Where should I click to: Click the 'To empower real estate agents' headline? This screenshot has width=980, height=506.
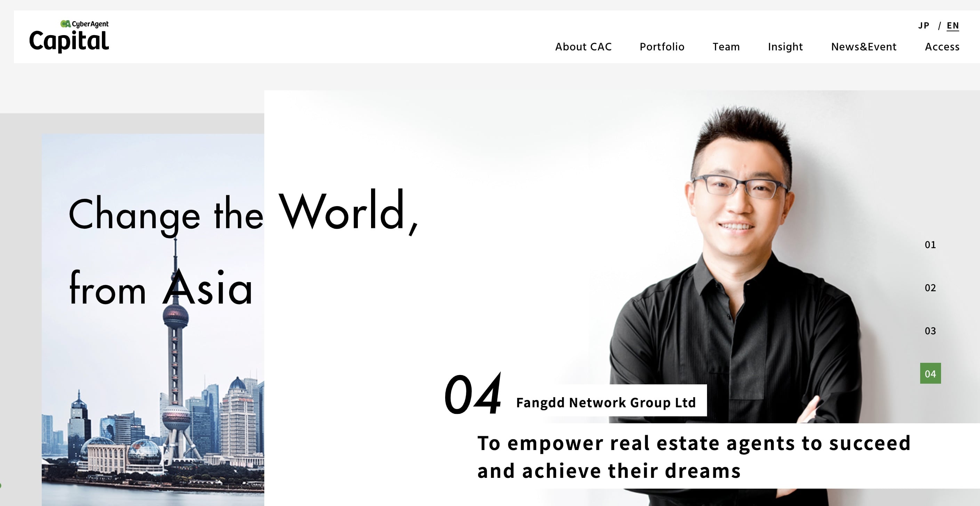click(x=693, y=457)
